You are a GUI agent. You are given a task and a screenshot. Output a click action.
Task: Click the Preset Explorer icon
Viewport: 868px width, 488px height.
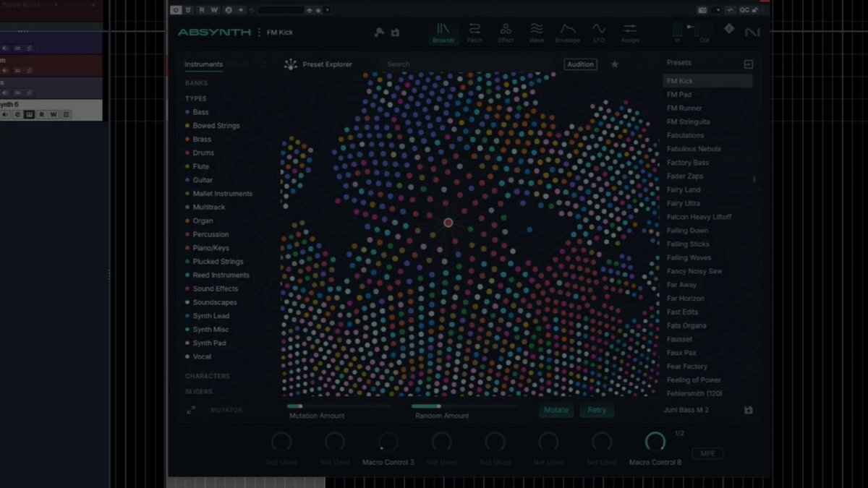pyautogui.click(x=291, y=64)
